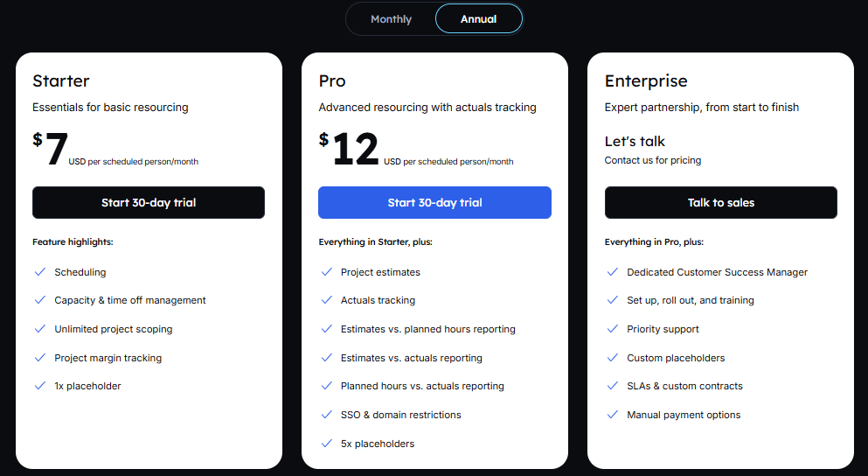
Task: Click checkmark icon beside Scheduling
Action: point(39,272)
